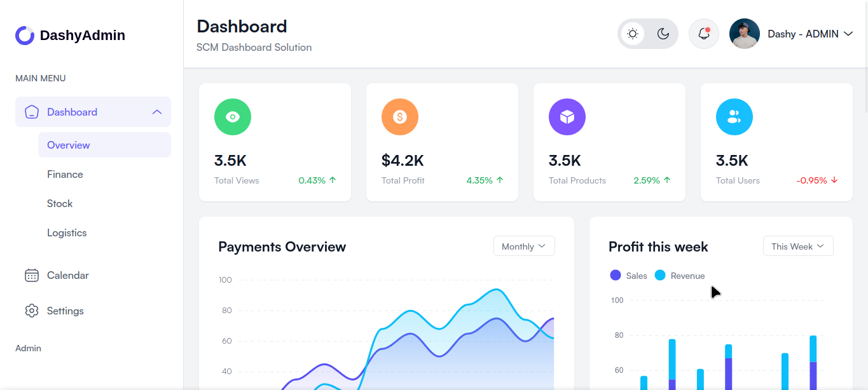Click the users icon on Total Users card
Image resolution: width=868 pixels, height=390 pixels.
(734, 117)
